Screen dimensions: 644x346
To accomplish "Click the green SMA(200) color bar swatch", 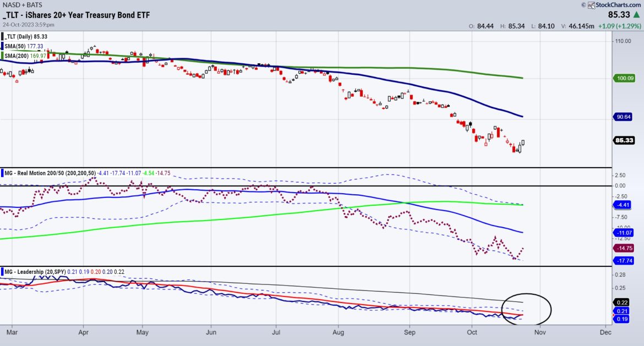I will [2, 56].
